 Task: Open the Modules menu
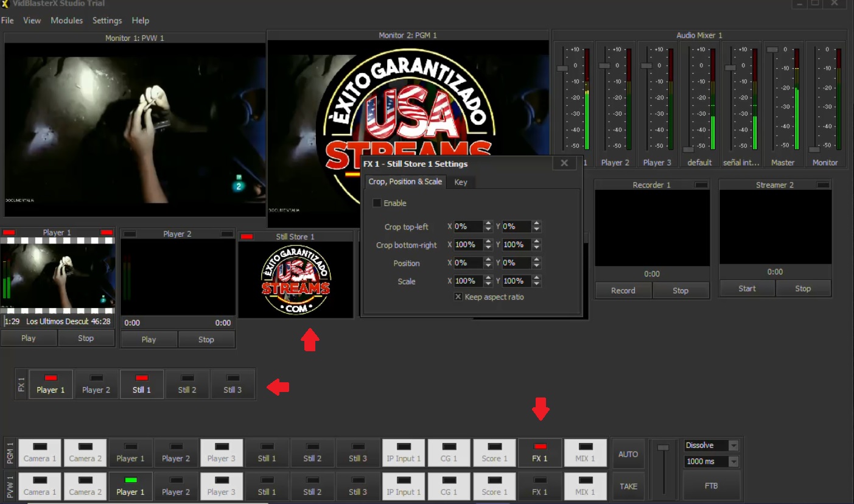(x=66, y=21)
